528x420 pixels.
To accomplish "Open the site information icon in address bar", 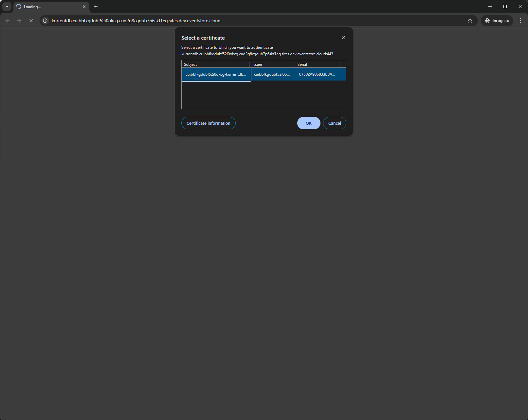I will coord(45,20).
